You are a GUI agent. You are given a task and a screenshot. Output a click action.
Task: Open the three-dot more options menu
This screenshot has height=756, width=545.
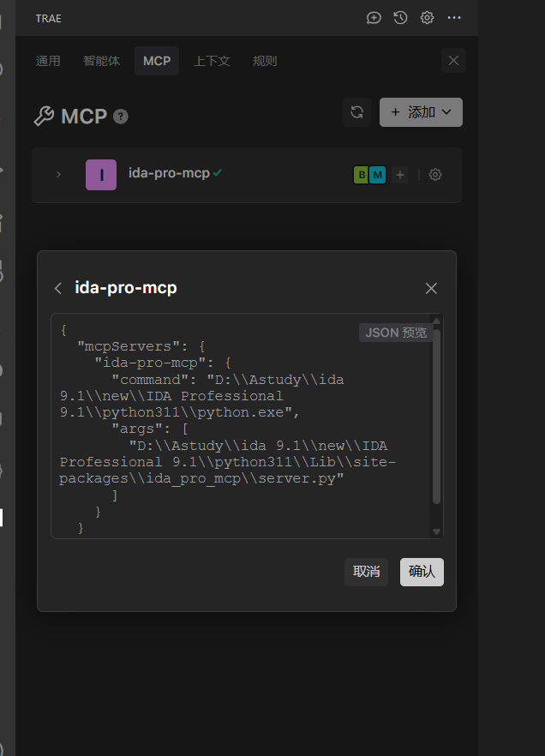[x=454, y=18]
